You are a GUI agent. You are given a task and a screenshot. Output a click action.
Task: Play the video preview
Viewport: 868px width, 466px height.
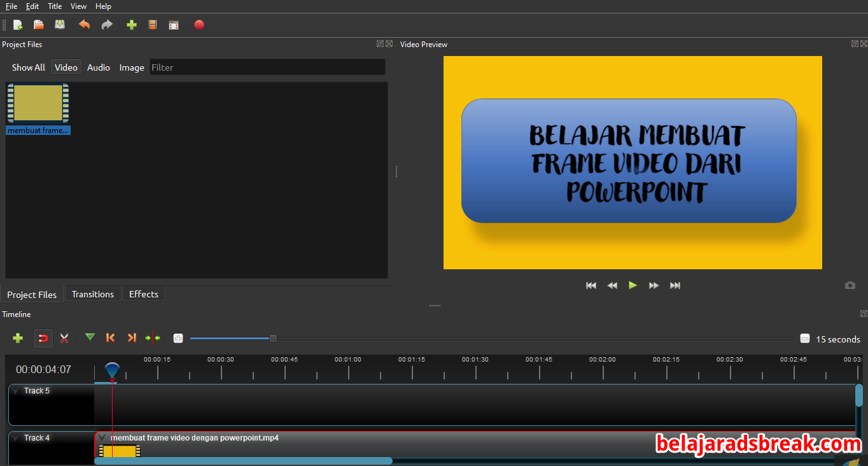tap(633, 285)
